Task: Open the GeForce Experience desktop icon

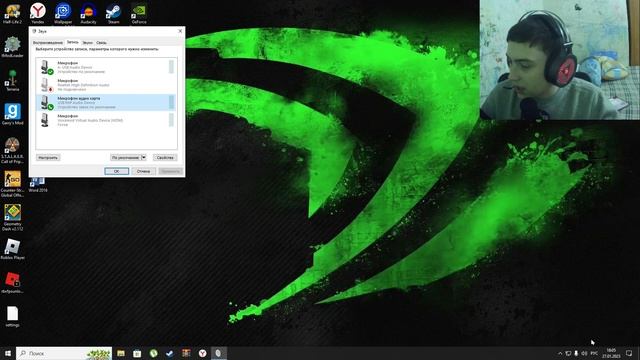Action: click(139, 13)
